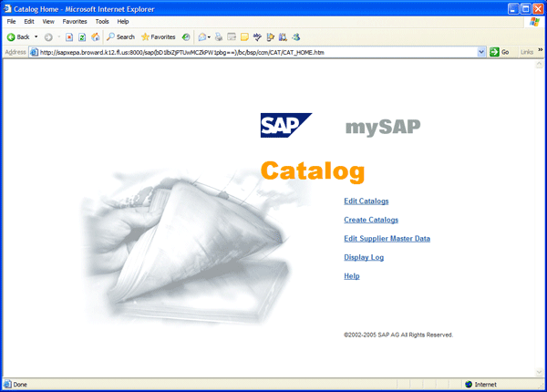Open the File menu
The image size is (547, 392).
tap(12, 21)
